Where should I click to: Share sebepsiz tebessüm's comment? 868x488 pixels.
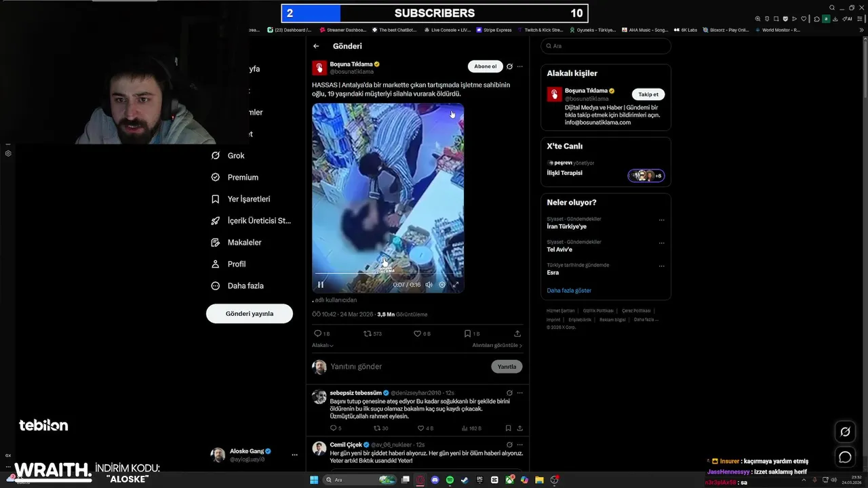520,428
